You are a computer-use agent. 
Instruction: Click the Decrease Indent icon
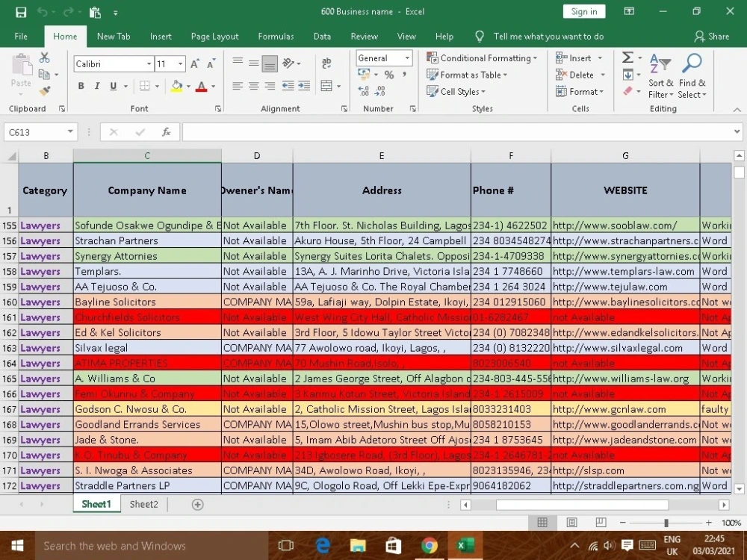point(288,86)
